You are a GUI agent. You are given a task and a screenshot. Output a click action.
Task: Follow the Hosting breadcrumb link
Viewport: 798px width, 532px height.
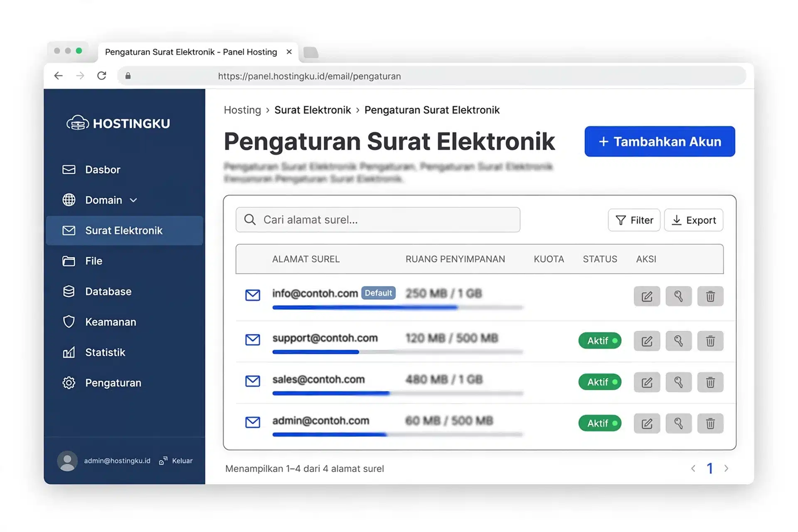[x=242, y=110]
